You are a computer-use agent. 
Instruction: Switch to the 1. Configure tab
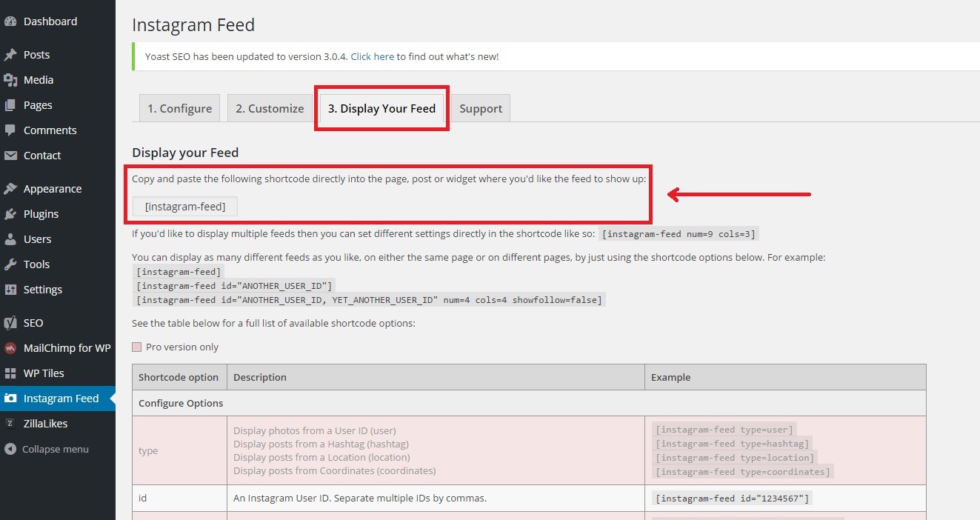click(x=179, y=109)
